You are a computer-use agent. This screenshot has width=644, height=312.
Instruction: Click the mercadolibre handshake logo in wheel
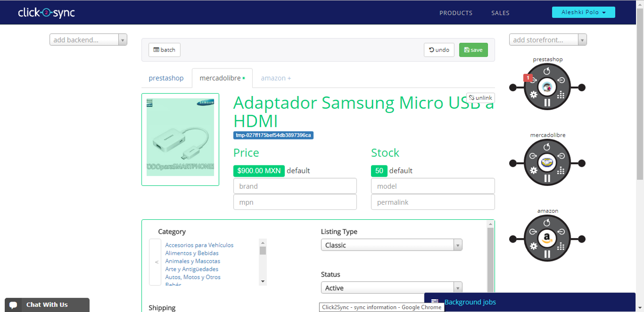pos(547,163)
